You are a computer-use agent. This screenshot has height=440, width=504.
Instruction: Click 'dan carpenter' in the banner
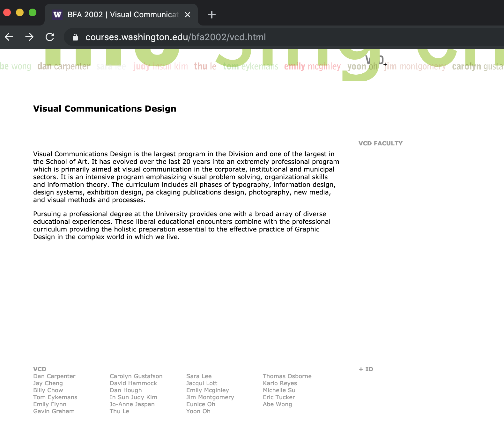click(63, 66)
